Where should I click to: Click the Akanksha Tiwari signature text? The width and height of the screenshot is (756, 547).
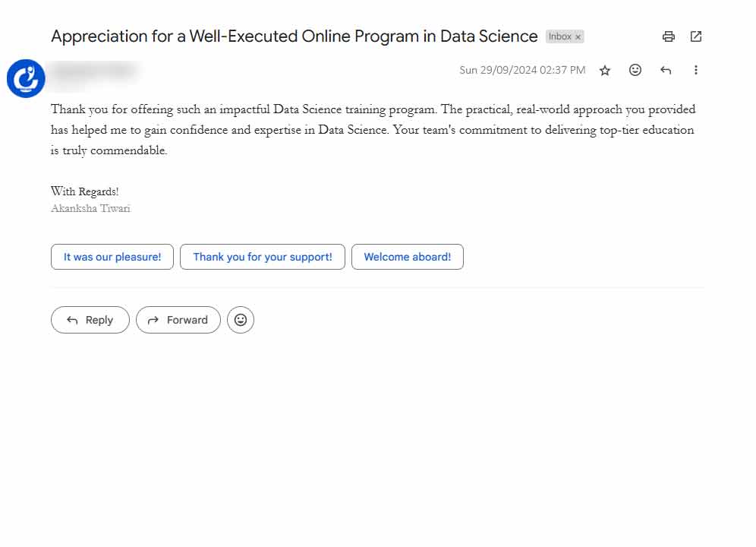point(90,209)
